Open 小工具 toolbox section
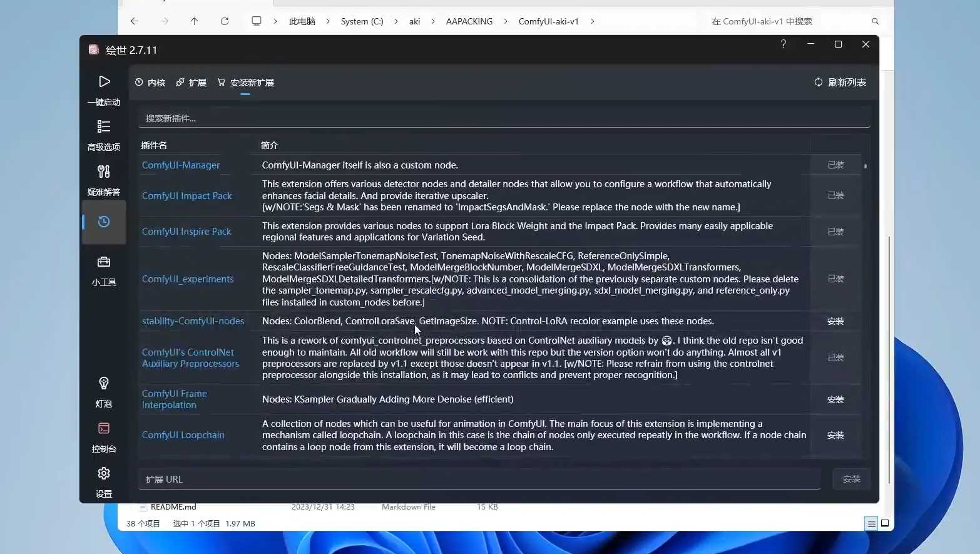The image size is (980, 554). point(104,270)
